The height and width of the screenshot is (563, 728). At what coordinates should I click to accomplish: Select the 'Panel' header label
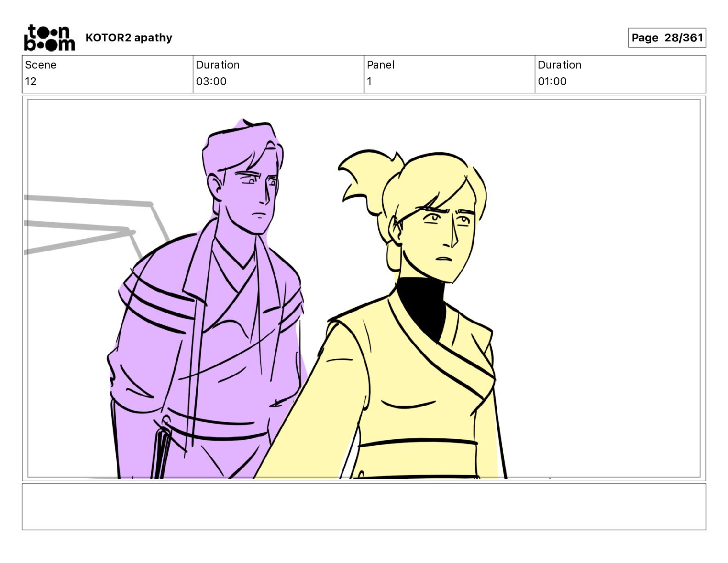(381, 65)
